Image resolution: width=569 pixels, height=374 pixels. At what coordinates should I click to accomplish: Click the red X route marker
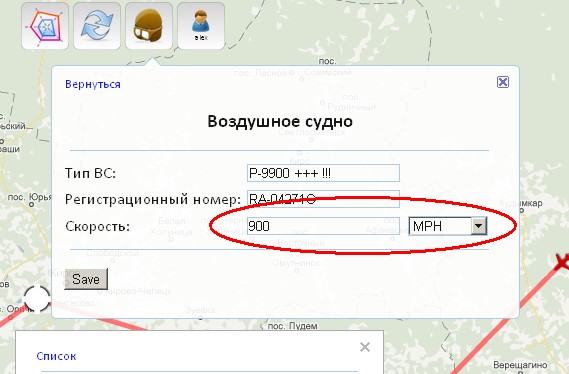tap(562, 262)
